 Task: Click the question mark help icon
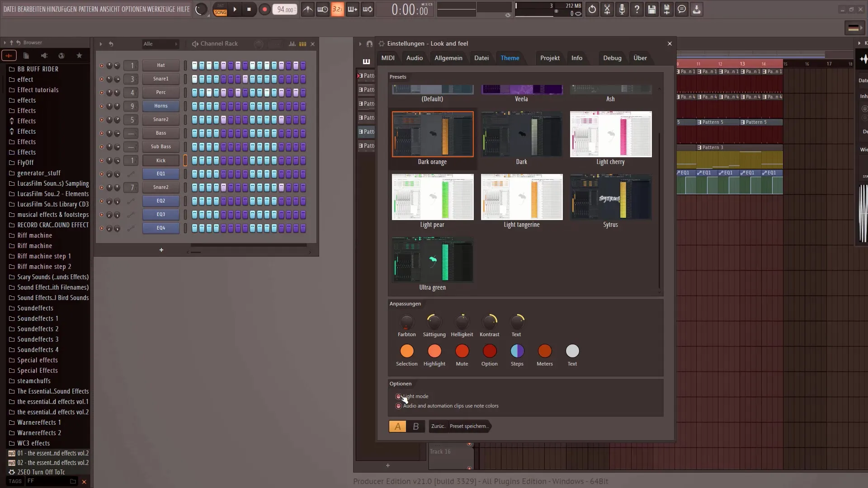click(637, 9)
